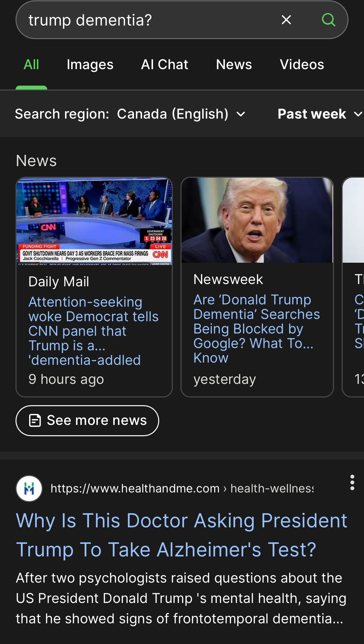Screen dimensions: 364x644
Task: Open the three-dot menu for healthandme result
Action: pos(352,482)
